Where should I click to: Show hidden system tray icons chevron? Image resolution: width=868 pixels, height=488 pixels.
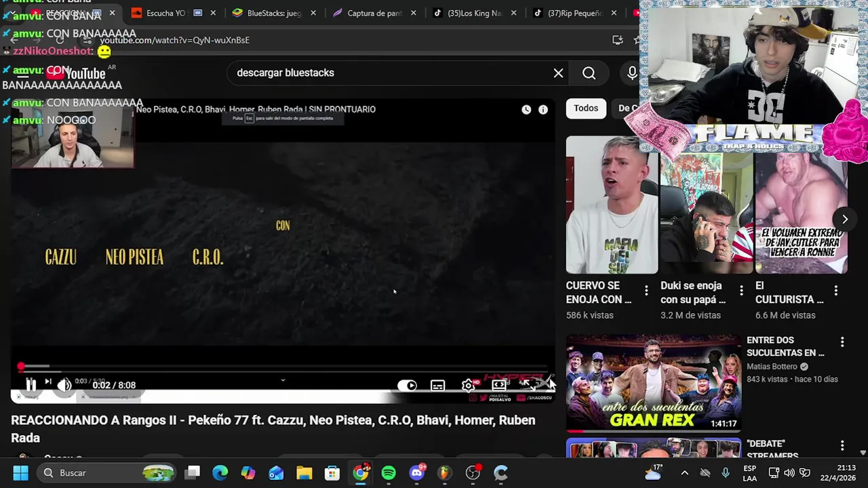point(684,472)
